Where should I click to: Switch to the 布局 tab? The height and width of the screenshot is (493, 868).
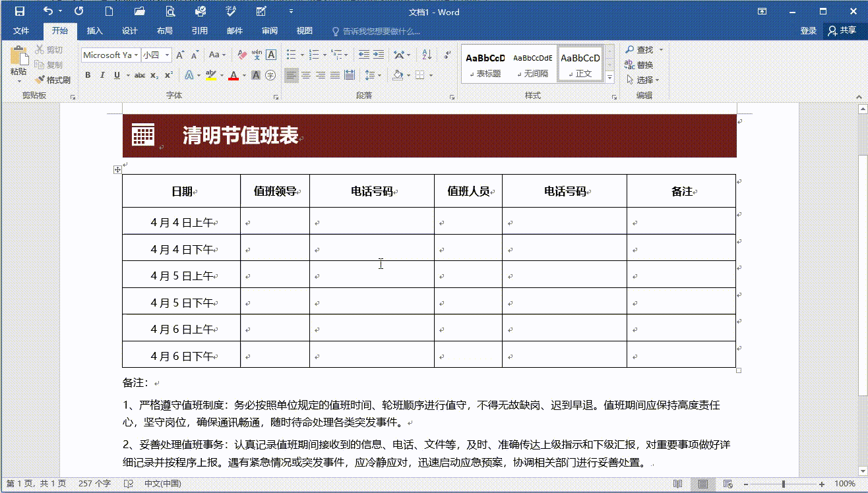[165, 31]
